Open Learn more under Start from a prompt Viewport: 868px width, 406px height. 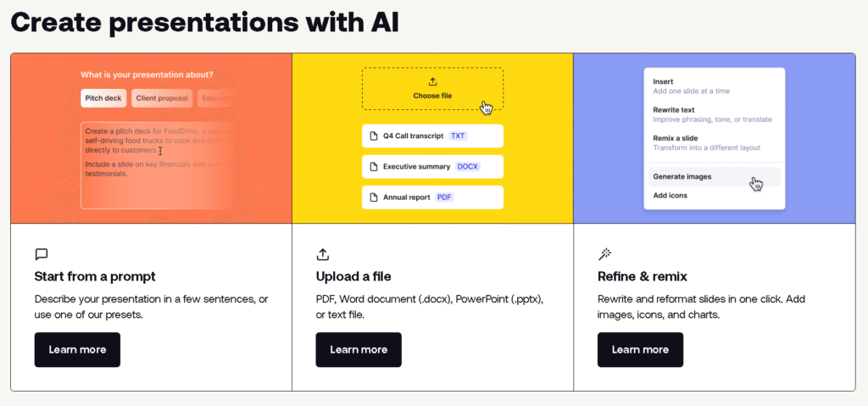click(x=77, y=349)
